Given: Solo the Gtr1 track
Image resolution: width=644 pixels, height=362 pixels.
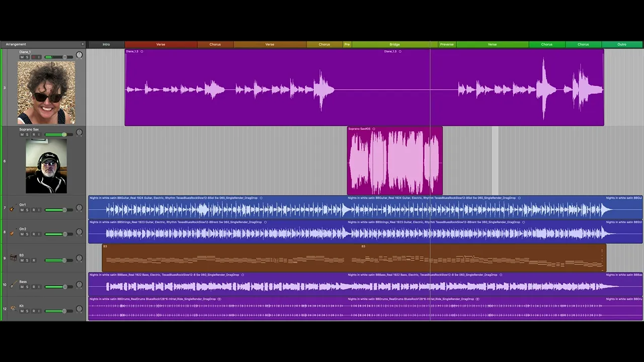Looking at the screenshot, I should [27, 210].
